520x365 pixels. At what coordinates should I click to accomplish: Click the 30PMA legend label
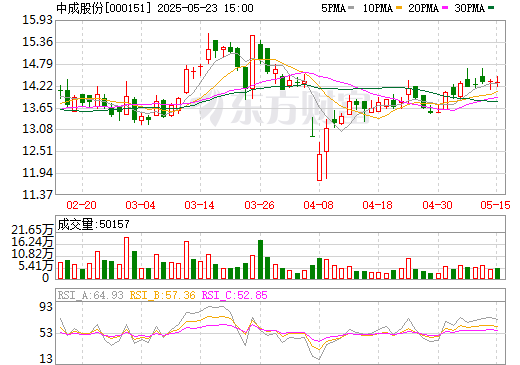[469, 8]
